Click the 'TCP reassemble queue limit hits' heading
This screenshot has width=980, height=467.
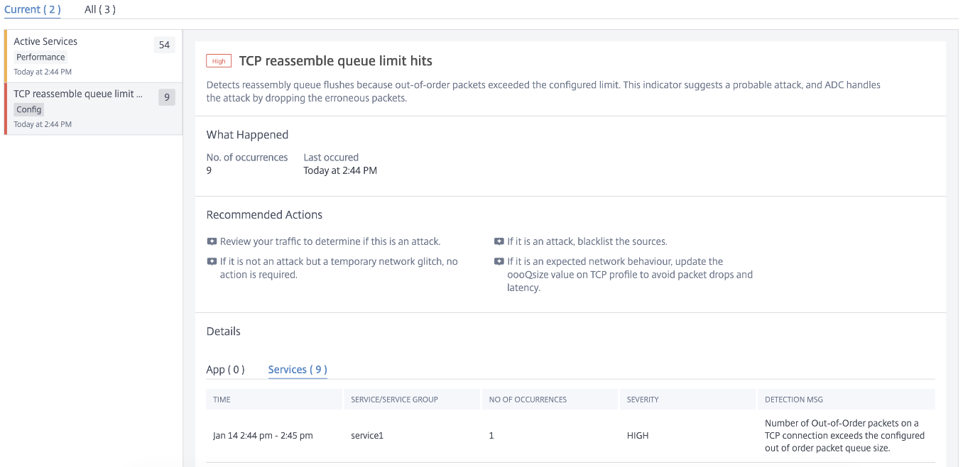click(336, 61)
